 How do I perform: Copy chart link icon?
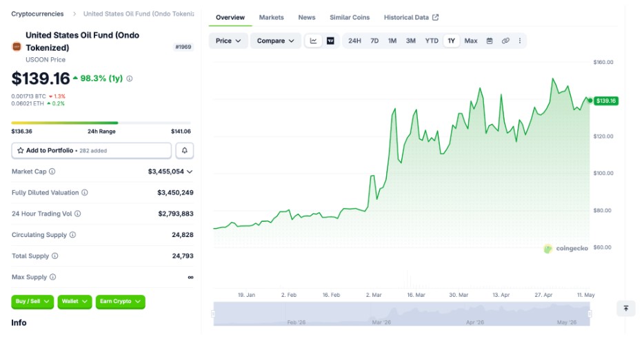[x=505, y=41]
